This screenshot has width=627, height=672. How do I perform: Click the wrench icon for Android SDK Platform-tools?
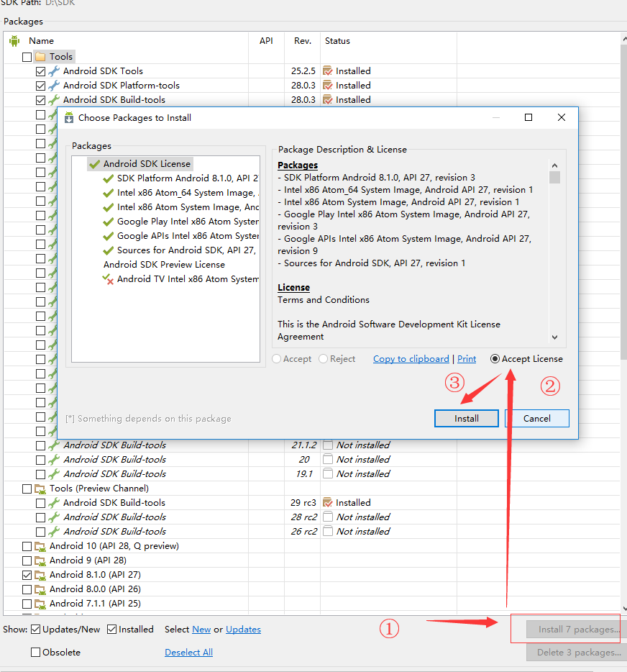(54, 86)
